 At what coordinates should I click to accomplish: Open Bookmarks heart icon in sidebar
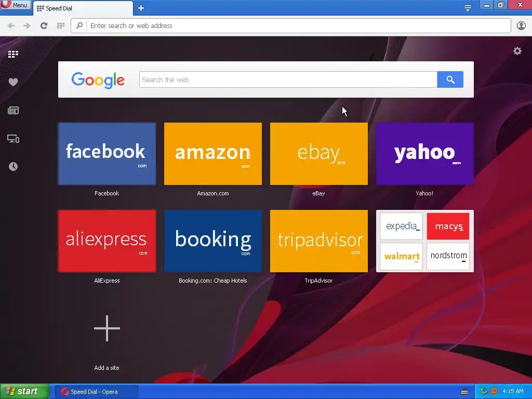point(13,82)
